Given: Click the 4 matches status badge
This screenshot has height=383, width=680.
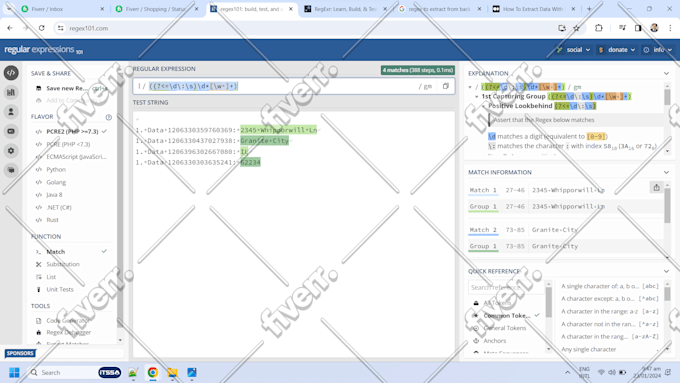Looking at the screenshot, I should click(x=418, y=70).
